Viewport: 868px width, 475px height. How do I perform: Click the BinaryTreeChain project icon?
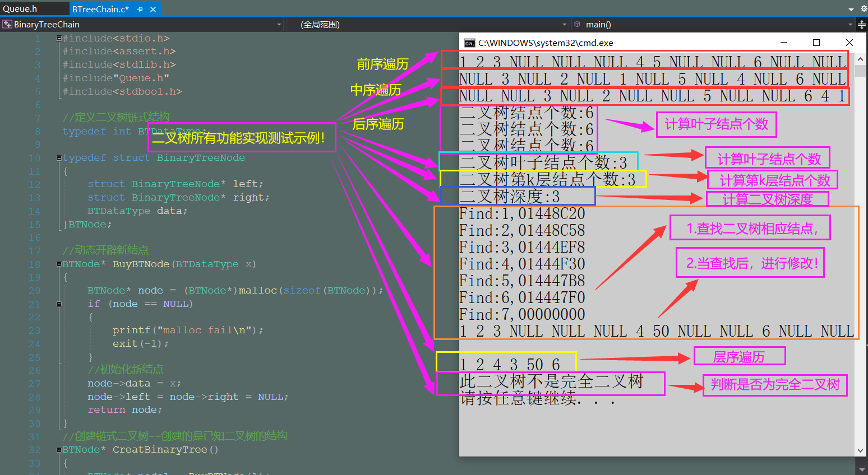[x=7, y=24]
